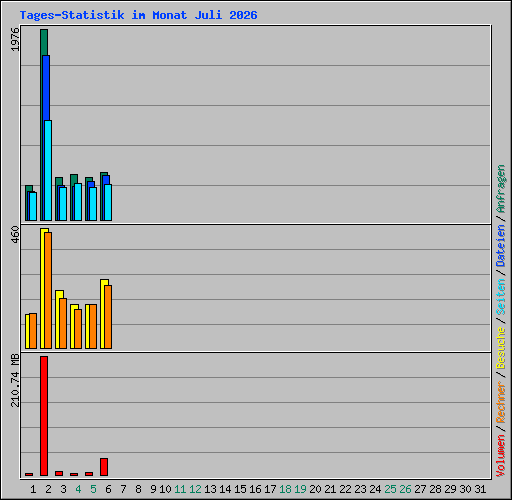Screen dimensions: 512x500
Task: Click the red Volumen legend label
Action: coord(501,456)
